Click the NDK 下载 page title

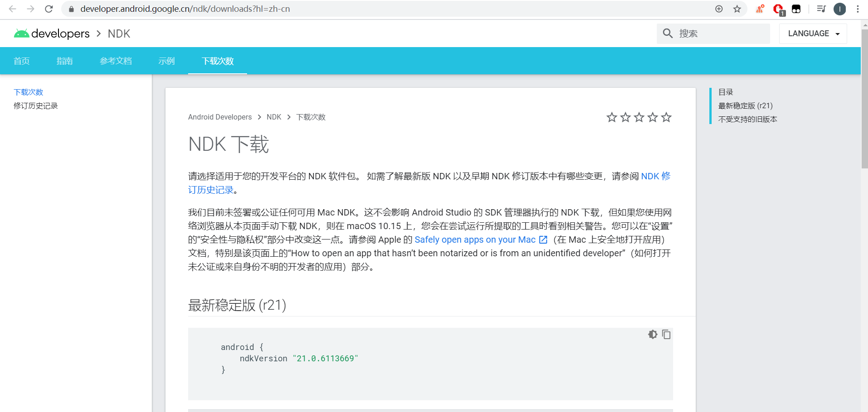click(x=228, y=144)
